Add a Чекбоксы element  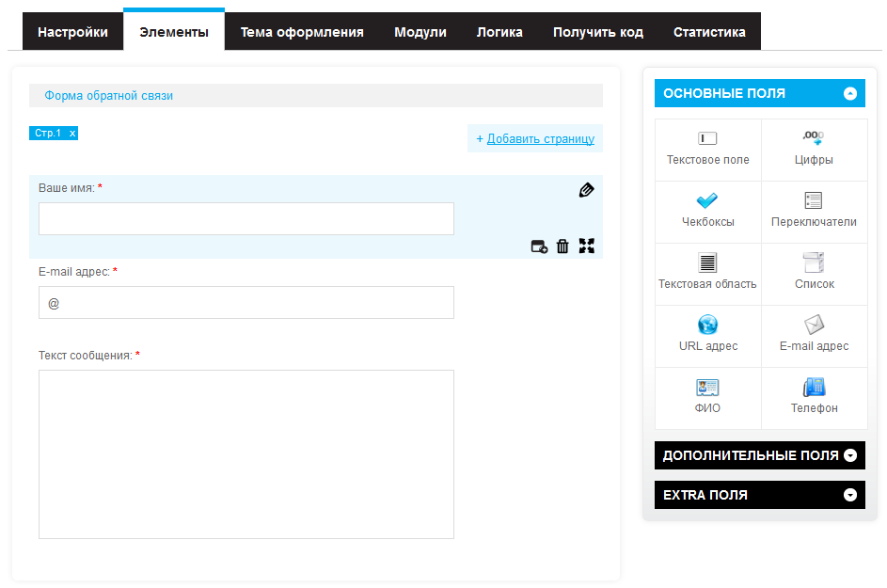click(x=707, y=212)
